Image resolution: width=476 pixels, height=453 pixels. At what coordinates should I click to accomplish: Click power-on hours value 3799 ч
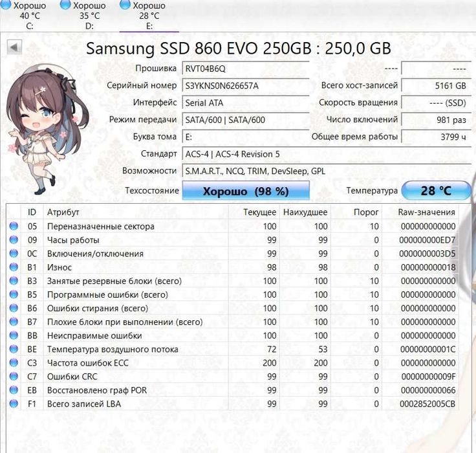[x=437, y=137]
